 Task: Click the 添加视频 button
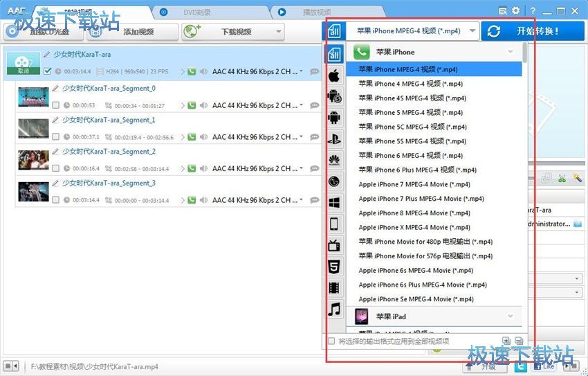[x=132, y=32]
